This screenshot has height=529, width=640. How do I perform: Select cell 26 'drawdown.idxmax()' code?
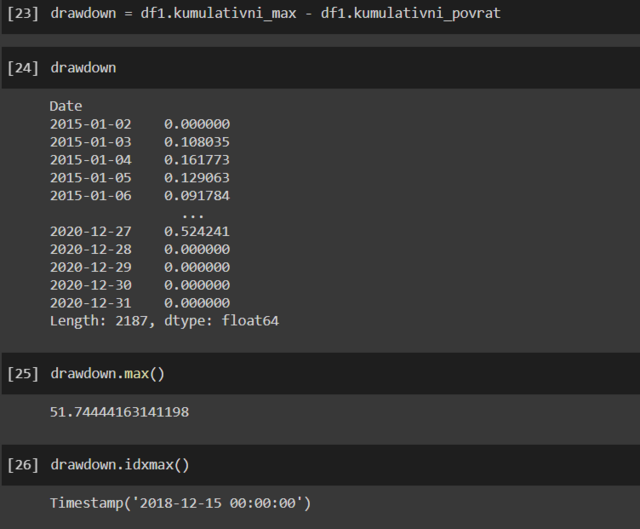120,465
